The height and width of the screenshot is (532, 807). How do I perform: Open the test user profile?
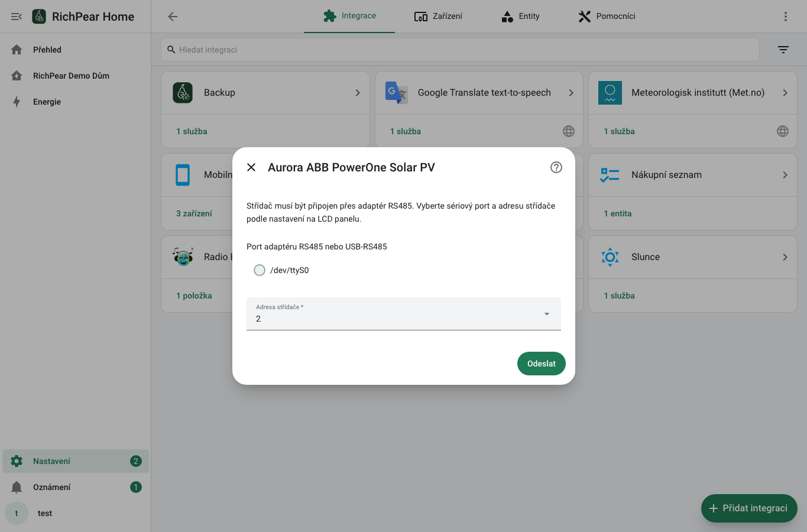tap(76, 513)
